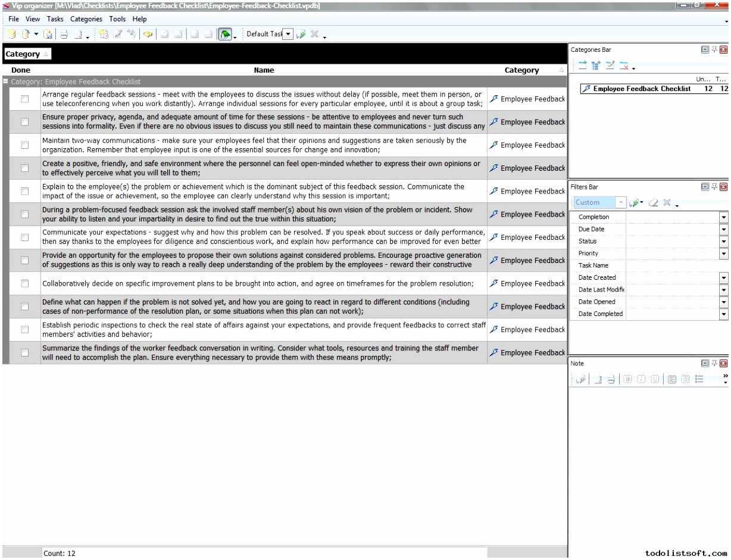Screen dimensions: 731x560
Task: Click Add Subcategory icon in Categories Bar
Action: point(596,65)
